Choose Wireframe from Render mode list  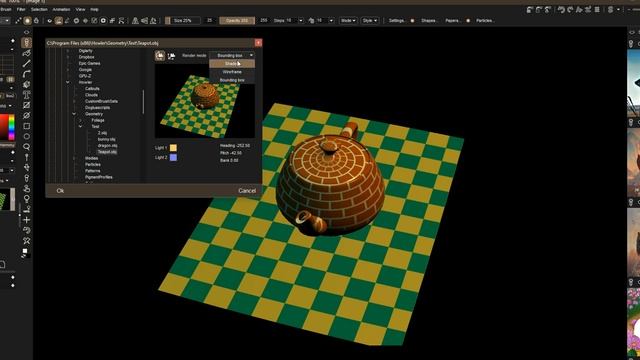click(x=232, y=72)
